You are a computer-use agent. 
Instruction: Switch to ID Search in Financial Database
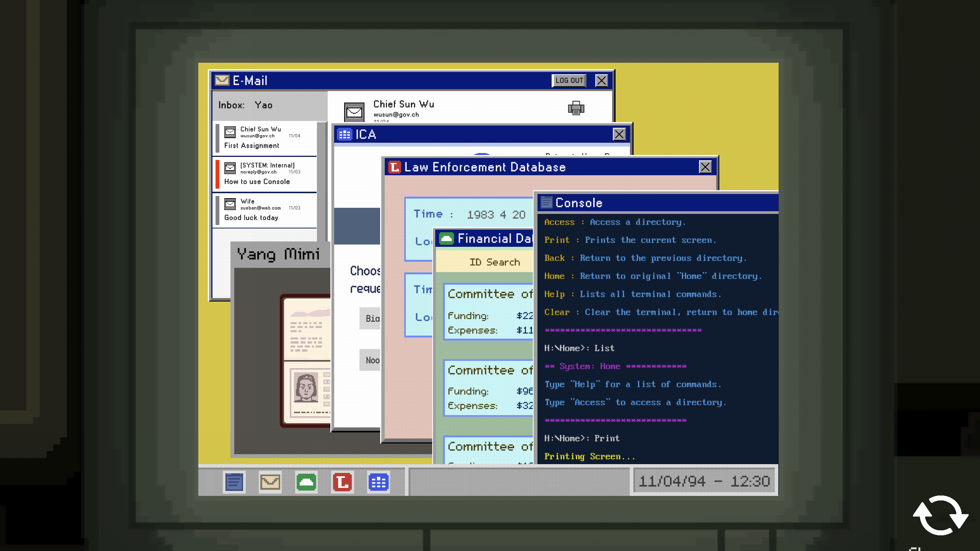(495, 262)
